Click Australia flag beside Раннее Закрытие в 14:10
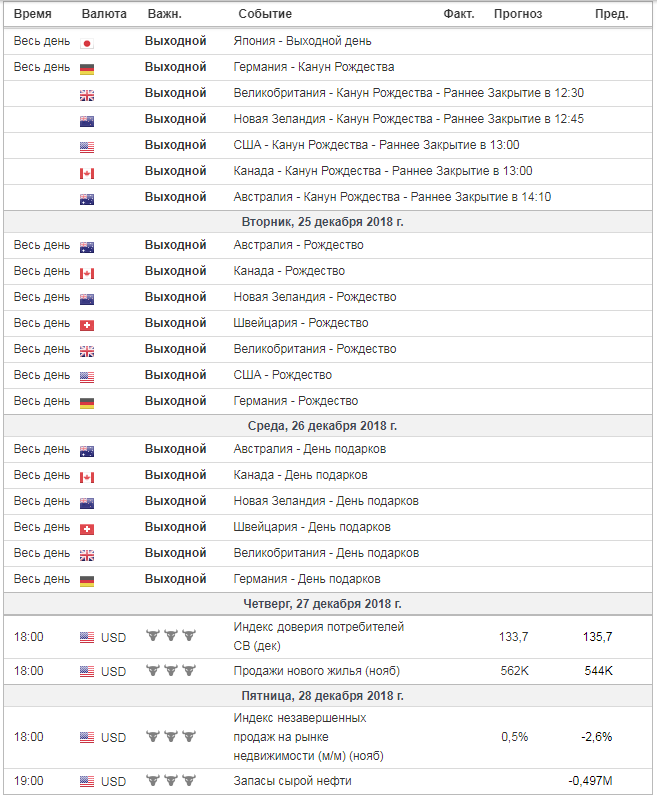 pos(87,198)
